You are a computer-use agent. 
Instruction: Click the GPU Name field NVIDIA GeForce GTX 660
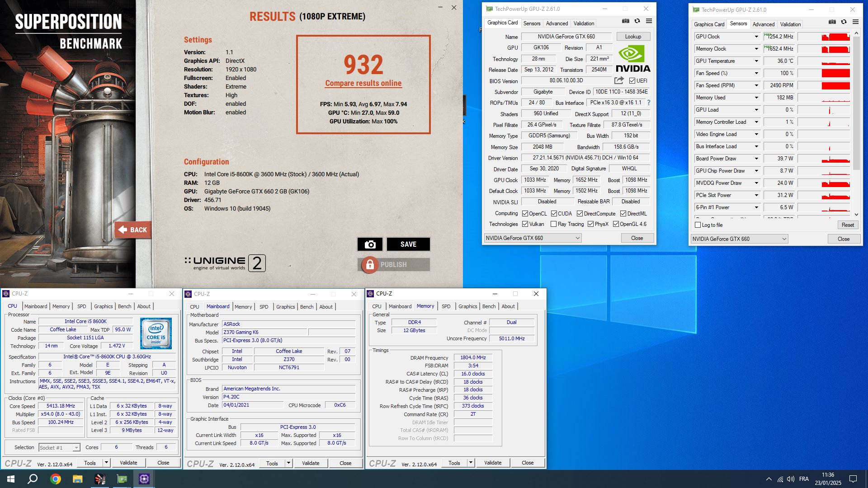click(x=566, y=37)
